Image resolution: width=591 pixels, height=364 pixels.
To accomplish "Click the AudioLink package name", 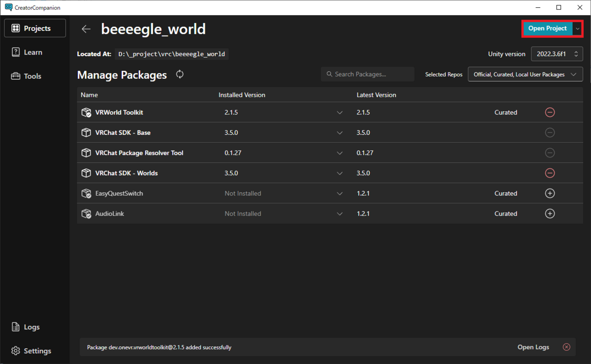I will click(x=109, y=213).
